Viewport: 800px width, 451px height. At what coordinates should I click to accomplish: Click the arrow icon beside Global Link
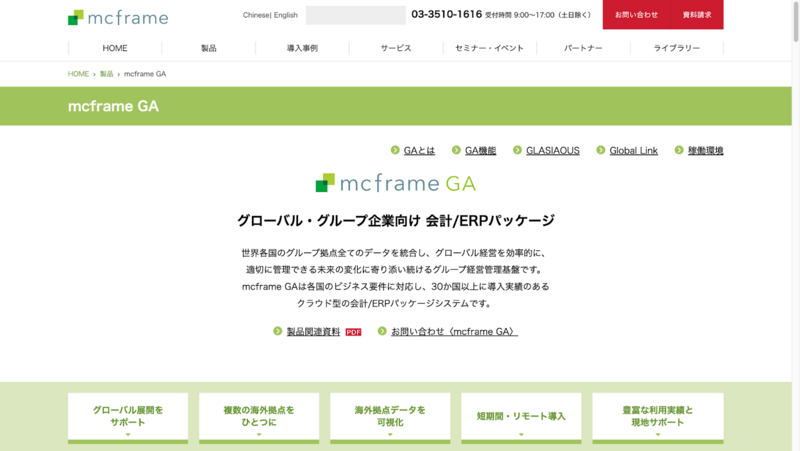tap(600, 150)
